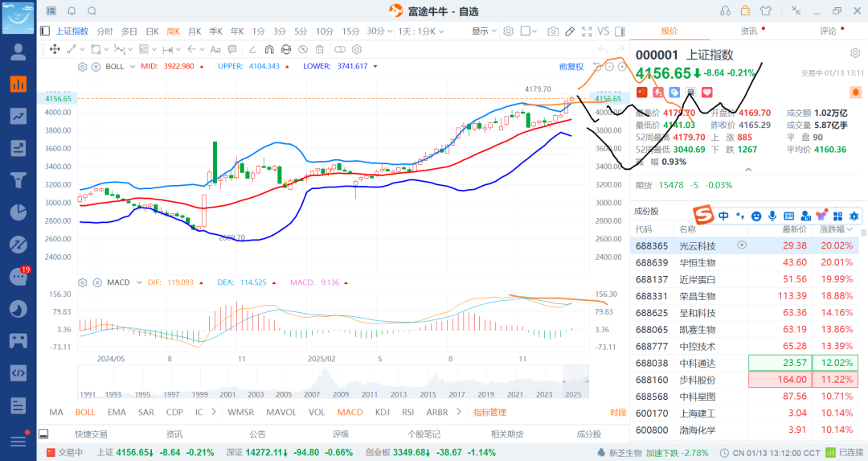Open the VS compare tool
868x461 pixels.
coord(604,31)
